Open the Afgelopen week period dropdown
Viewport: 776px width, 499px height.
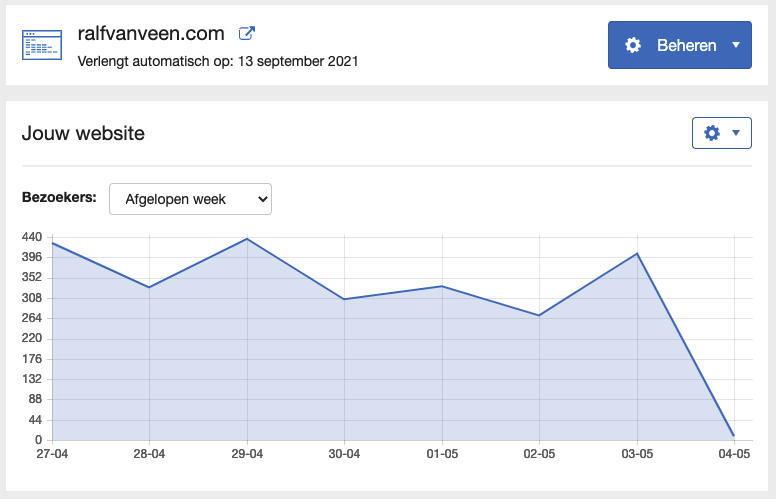pos(190,199)
